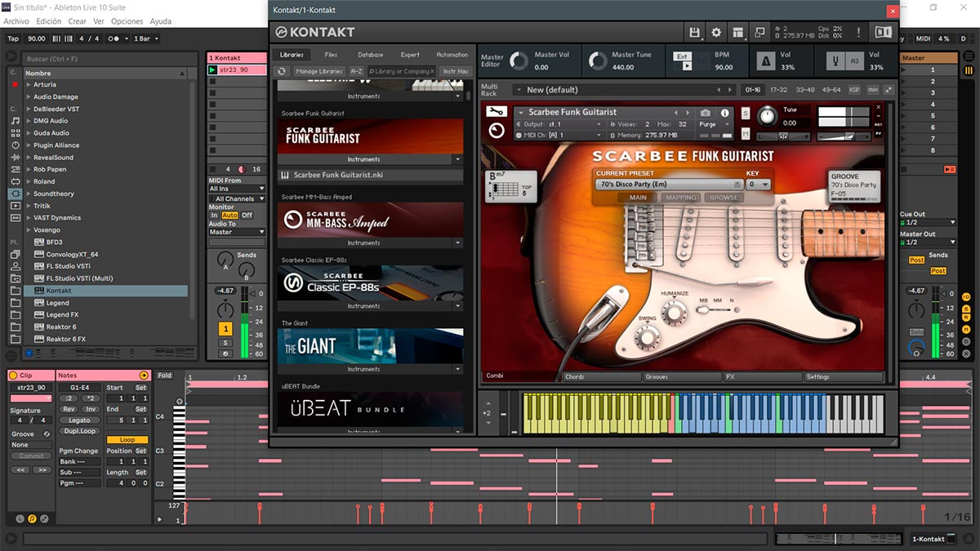Select multi rack page 17-32
Screen dimensions: 980x551
(x=778, y=90)
